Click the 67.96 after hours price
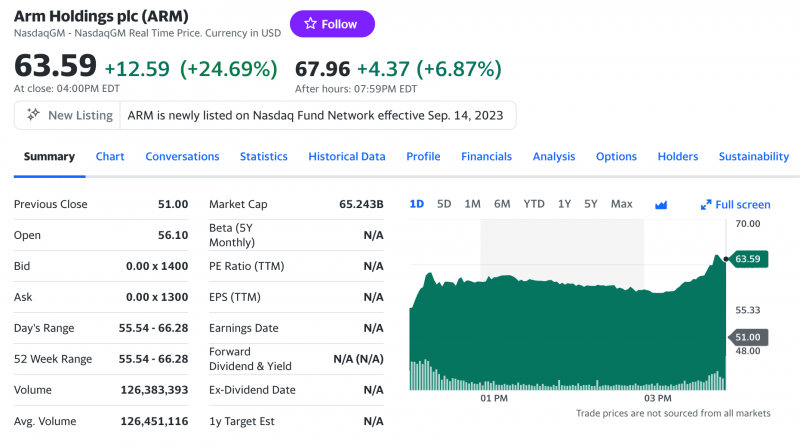Image resolution: width=800 pixels, height=447 pixels. coord(322,69)
